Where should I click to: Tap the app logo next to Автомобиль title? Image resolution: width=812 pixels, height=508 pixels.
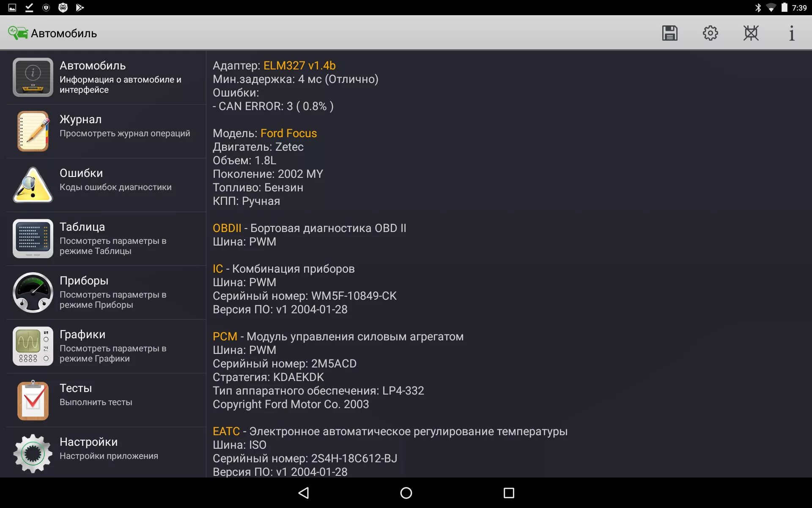(x=18, y=33)
